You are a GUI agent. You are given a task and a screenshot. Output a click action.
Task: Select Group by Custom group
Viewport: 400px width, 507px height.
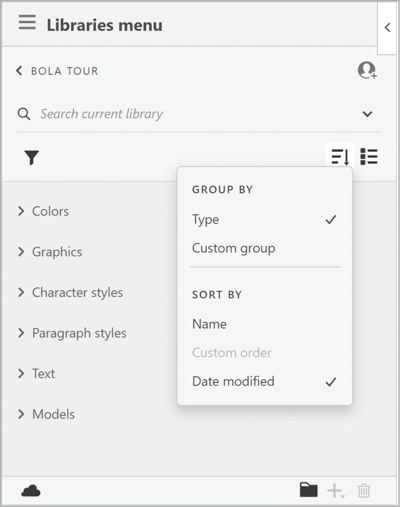click(265, 248)
